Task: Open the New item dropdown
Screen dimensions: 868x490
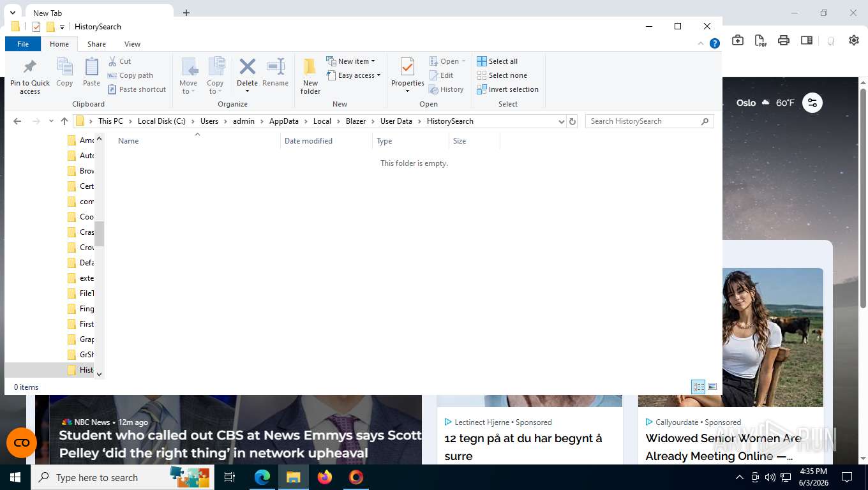Action: point(350,61)
